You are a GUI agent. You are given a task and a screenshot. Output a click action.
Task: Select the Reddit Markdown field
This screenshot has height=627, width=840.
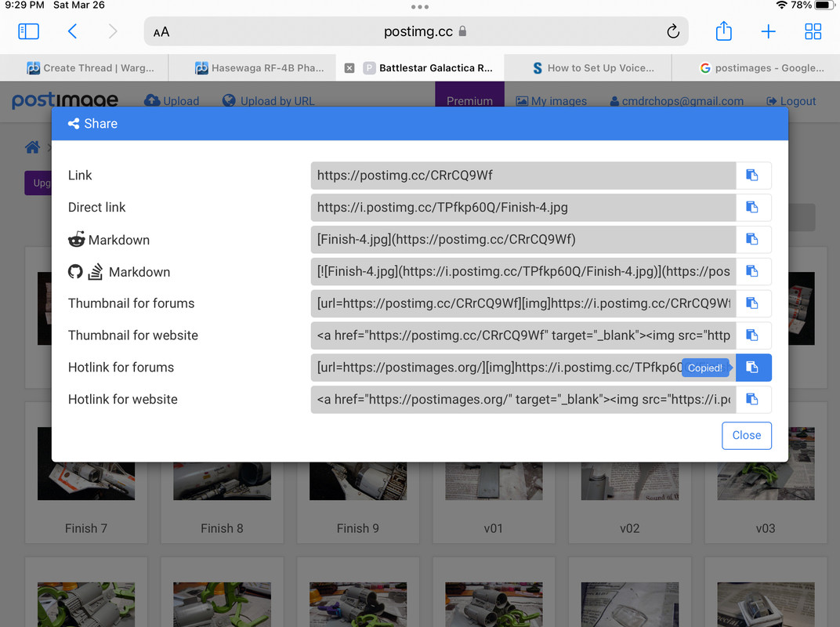(523, 239)
